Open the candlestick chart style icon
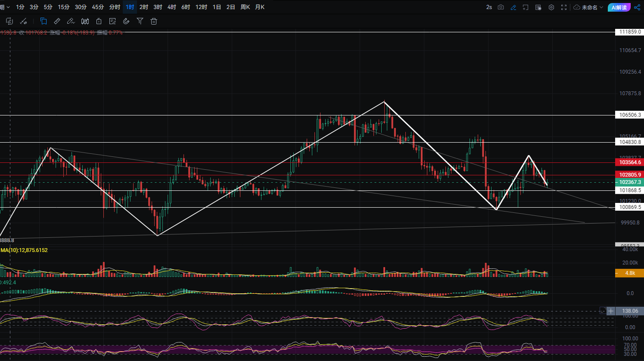Screen dimensions: 644x361 pos(85,21)
